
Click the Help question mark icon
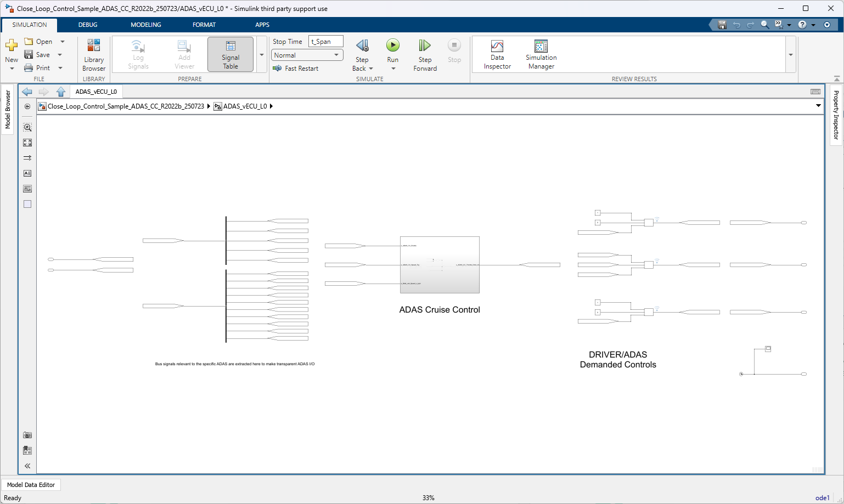coord(802,25)
